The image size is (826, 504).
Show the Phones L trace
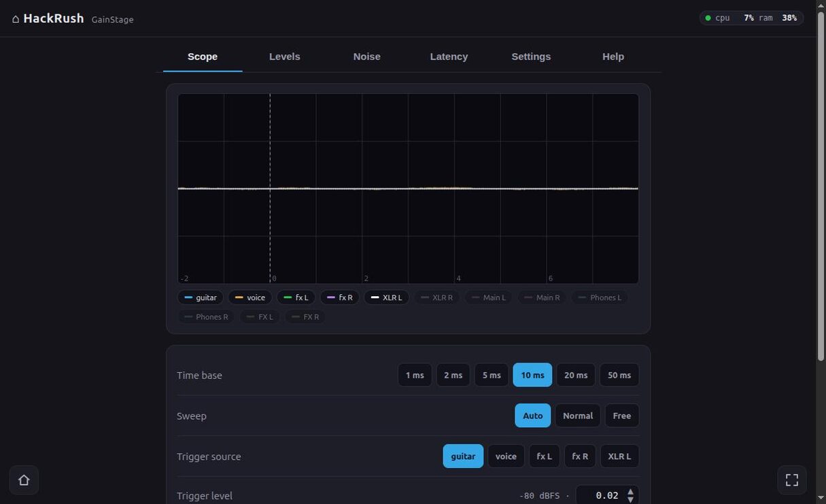tap(600, 298)
